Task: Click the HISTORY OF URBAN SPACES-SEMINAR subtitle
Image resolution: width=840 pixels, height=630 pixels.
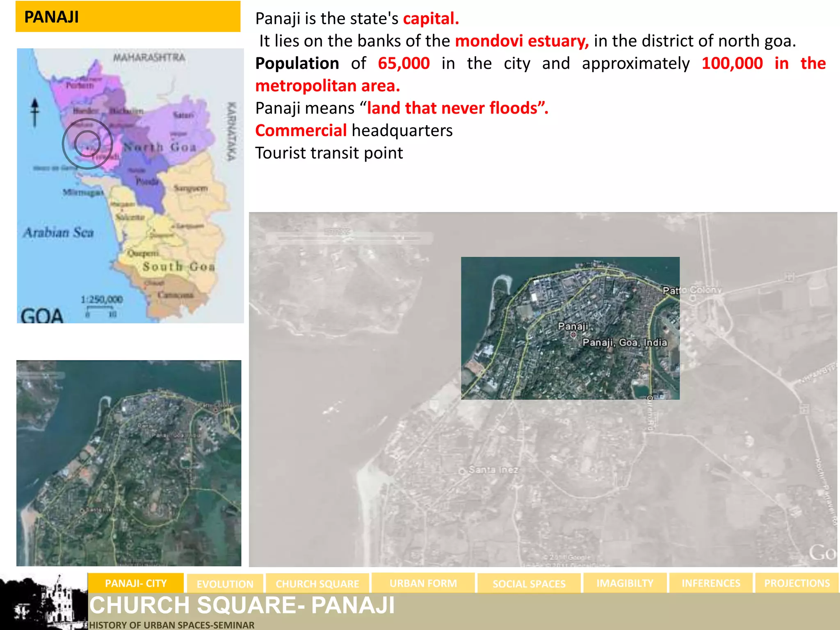Action: pos(171,625)
